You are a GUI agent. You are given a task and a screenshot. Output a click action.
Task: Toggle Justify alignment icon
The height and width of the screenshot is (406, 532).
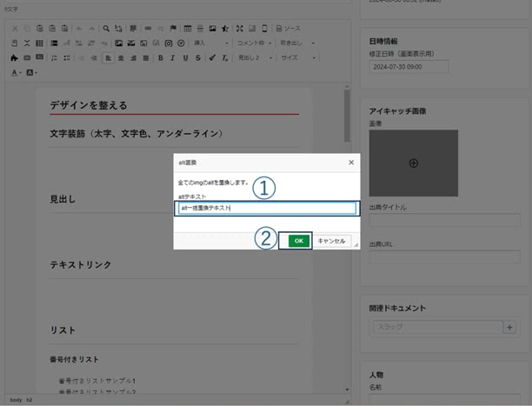tap(146, 58)
